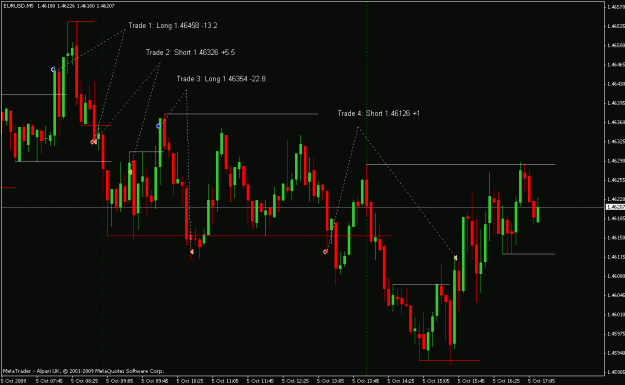Viewport: 625px width, 385px height.
Task: Click the '5 Oct 15:45' time label
Action: pyautogui.click(x=470, y=381)
